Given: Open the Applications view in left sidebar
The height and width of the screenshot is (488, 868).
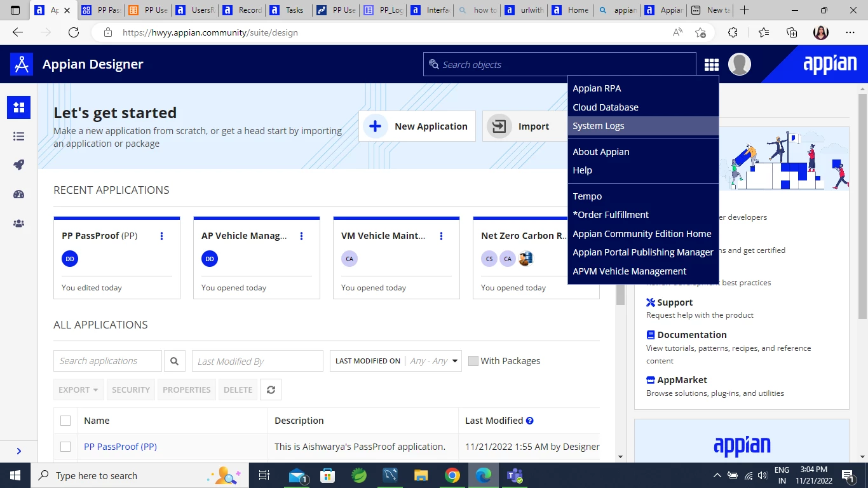Looking at the screenshot, I should 18,107.
